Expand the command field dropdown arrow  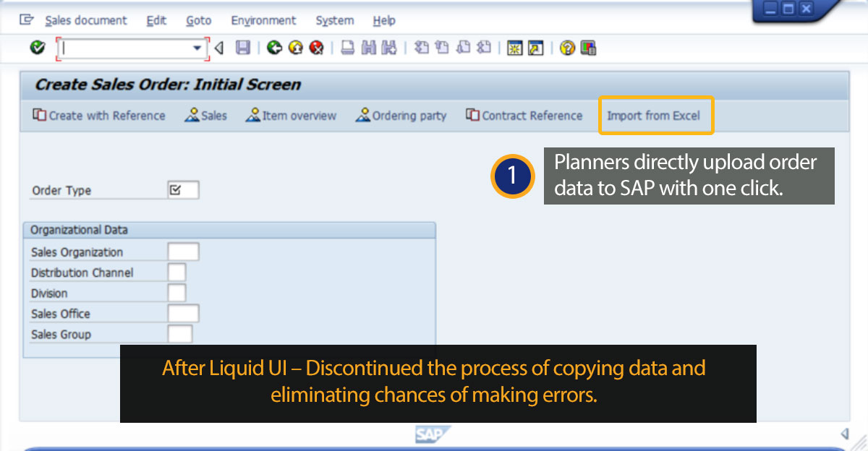point(197,48)
